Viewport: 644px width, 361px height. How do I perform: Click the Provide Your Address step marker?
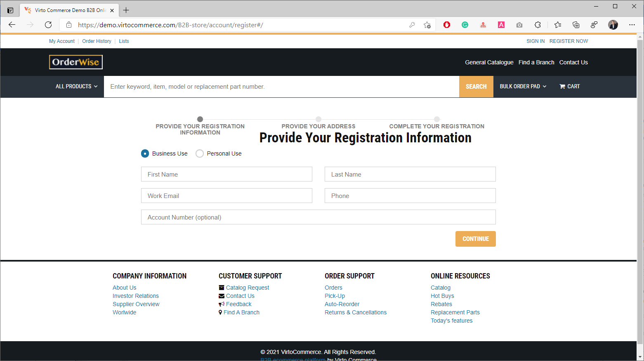click(318, 119)
